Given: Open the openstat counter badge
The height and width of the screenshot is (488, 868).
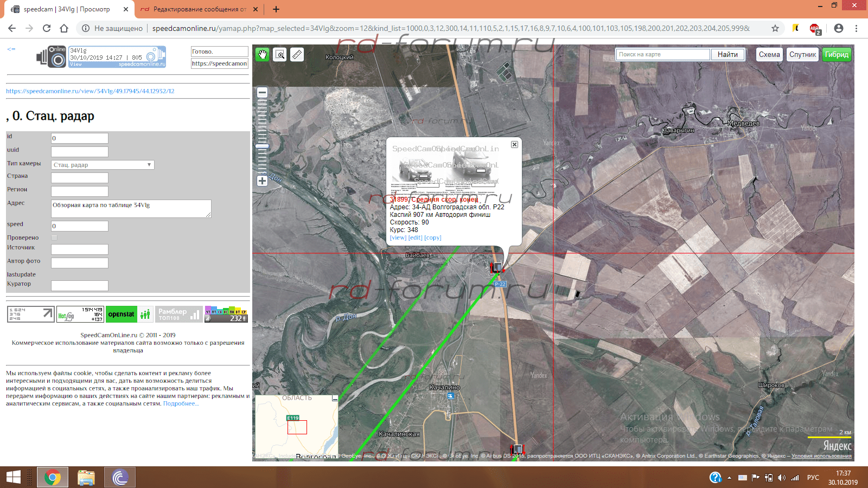Looking at the screenshot, I should click(130, 314).
